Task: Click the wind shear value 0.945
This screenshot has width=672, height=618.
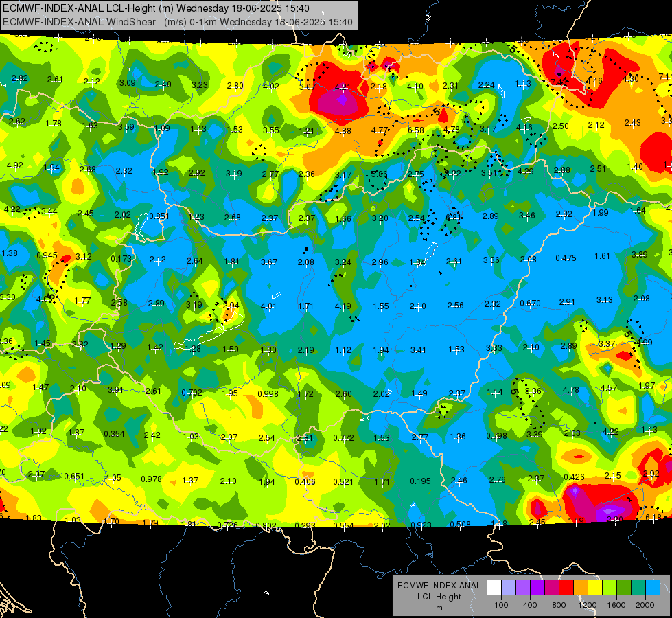Action: coord(47,255)
